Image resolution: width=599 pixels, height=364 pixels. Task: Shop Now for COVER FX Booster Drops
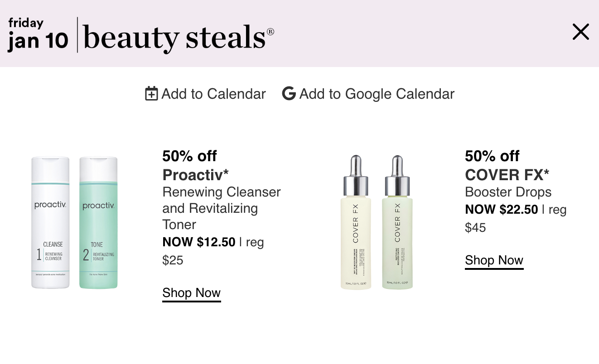pos(494,260)
